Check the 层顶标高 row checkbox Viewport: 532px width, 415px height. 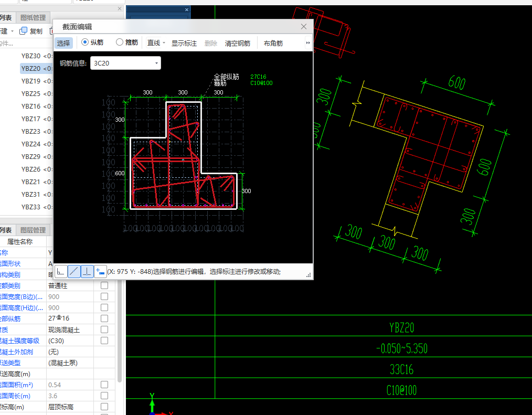click(104, 407)
